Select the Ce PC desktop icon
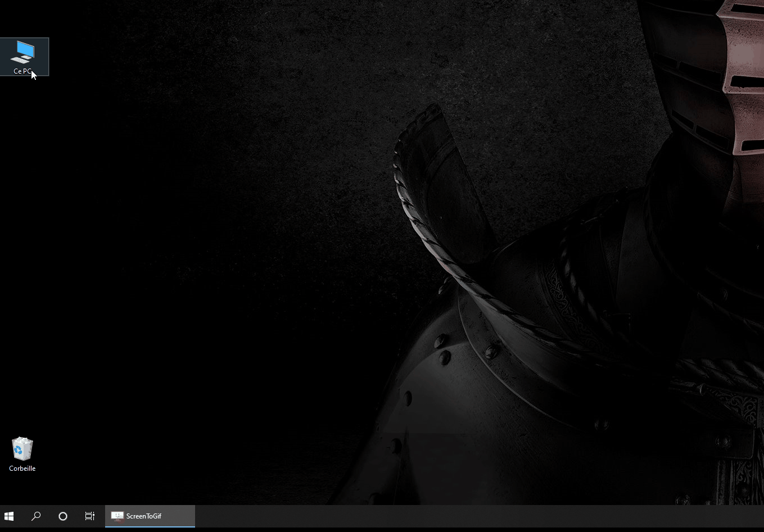The width and height of the screenshot is (764, 532). click(x=24, y=56)
